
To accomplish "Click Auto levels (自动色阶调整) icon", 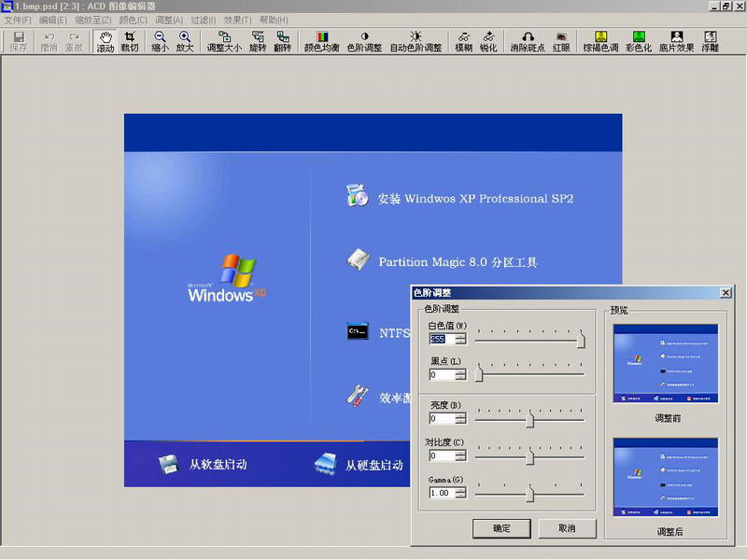I will click(416, 41).
